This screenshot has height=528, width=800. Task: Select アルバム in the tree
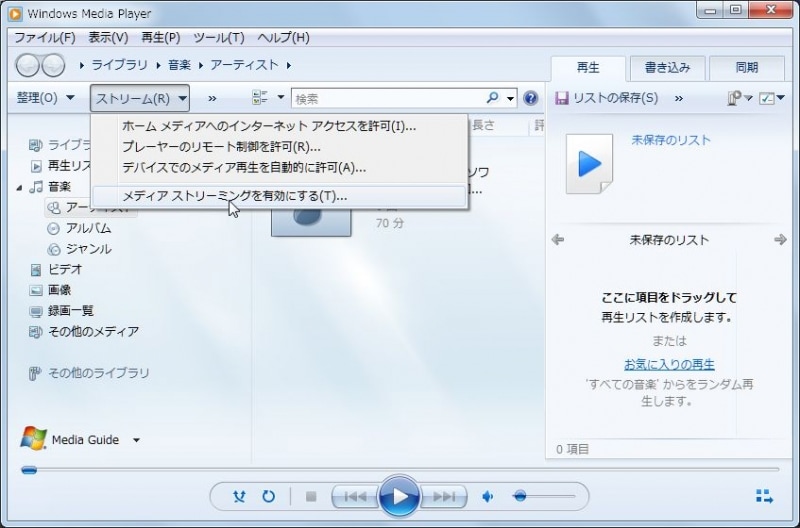[x=88, y=228]
